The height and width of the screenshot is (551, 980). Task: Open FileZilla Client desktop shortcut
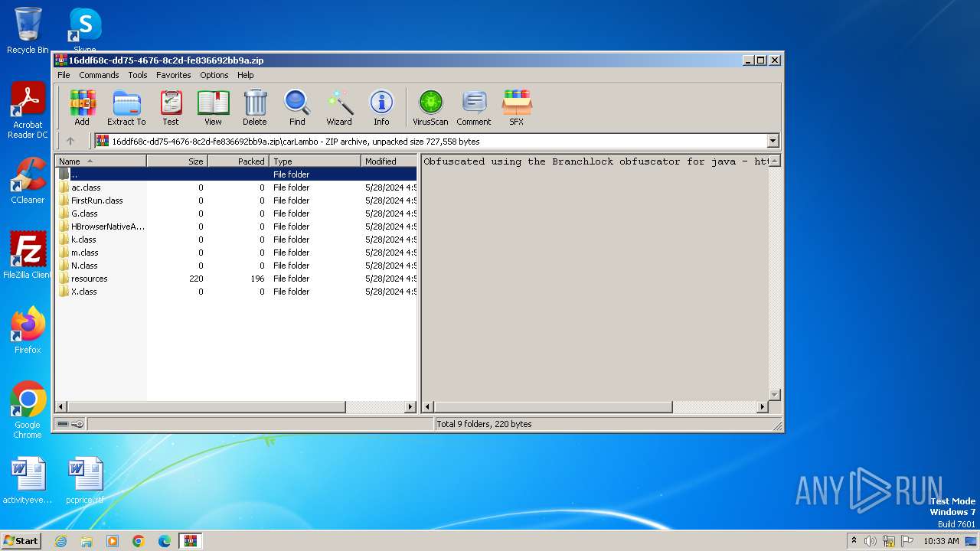pyautogui.click(x=28, y=256)
